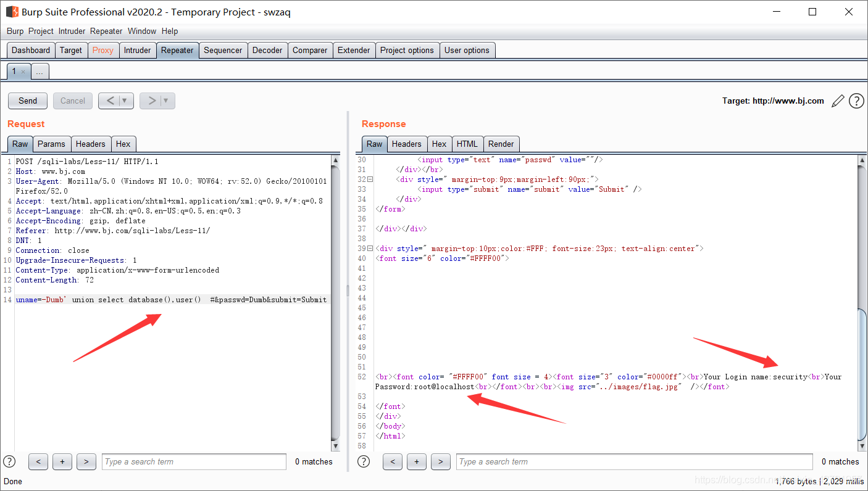Viewport: 868px width, 491px height.
Task: Open the Window menu
Action: coord(142,31)
